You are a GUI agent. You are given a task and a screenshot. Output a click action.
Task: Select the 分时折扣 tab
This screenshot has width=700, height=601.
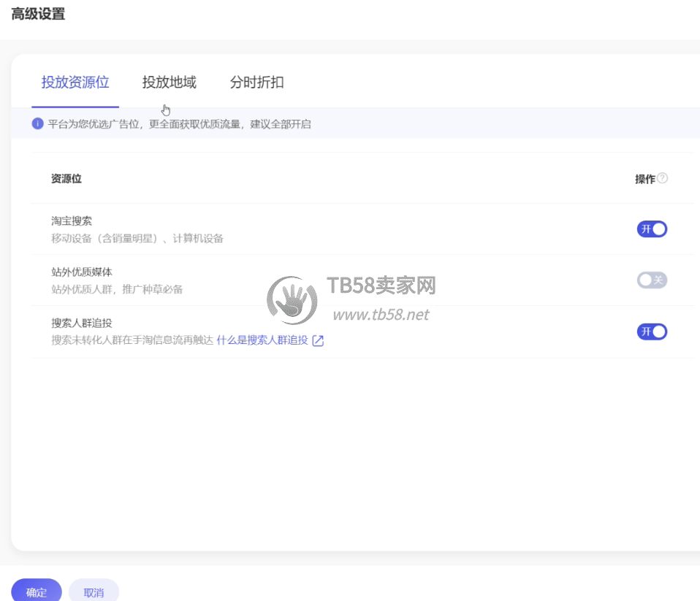pyautogui.click(x=256, y=83)
